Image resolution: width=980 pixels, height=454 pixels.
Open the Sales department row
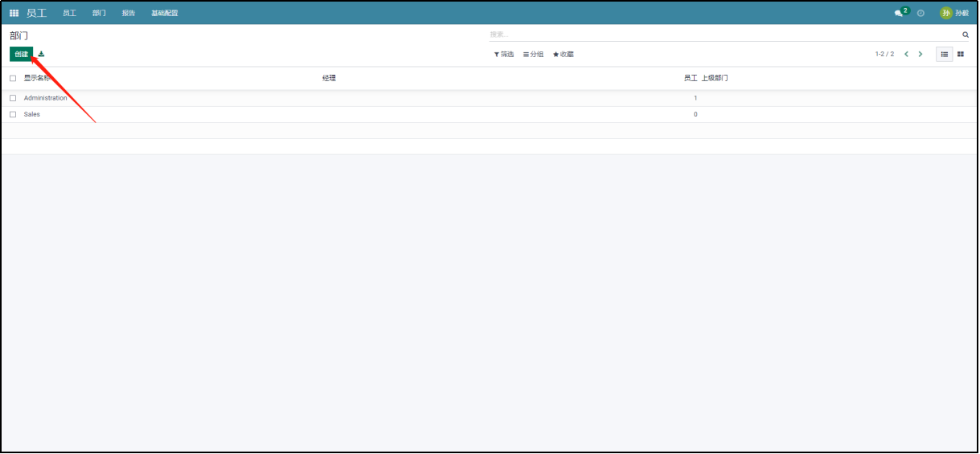489,114
